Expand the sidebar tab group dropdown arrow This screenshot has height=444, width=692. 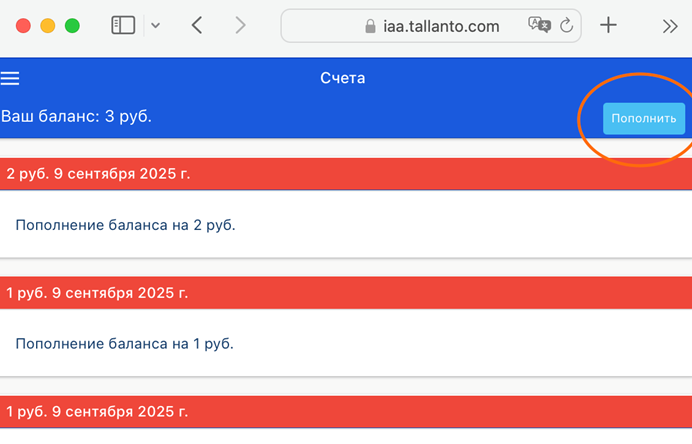(155, 26)
